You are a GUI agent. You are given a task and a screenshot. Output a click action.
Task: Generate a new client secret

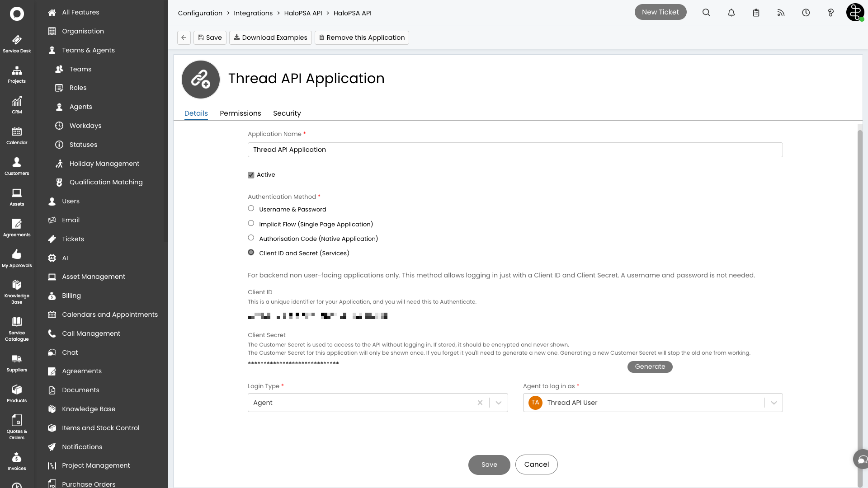tap(650, 366)
